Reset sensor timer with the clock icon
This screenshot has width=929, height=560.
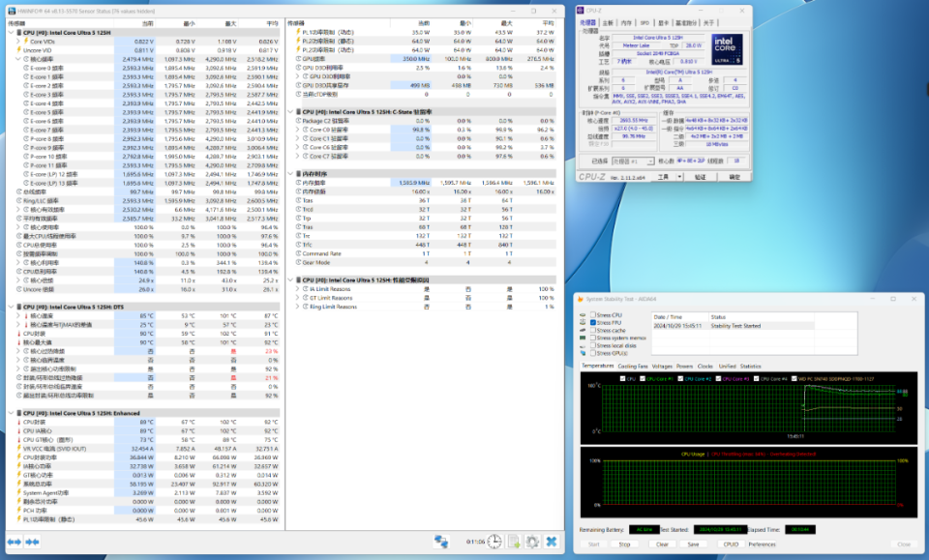pyautogui.click(x=494, y=541)
